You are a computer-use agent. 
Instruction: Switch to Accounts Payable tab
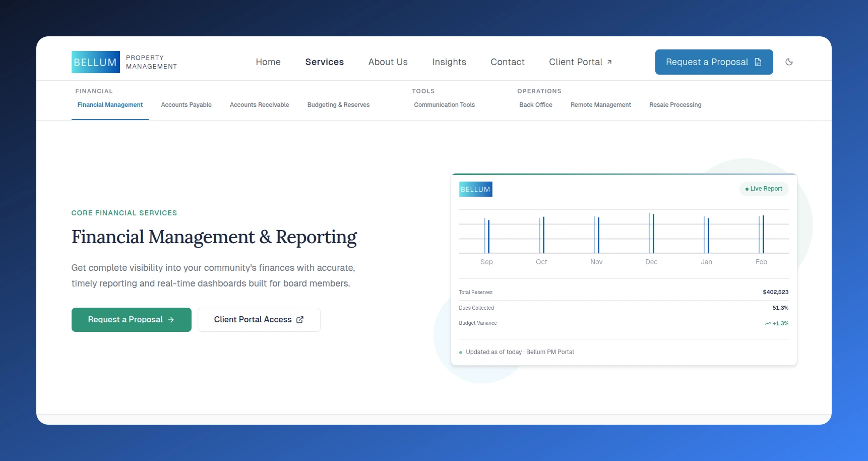click(186, 105)
